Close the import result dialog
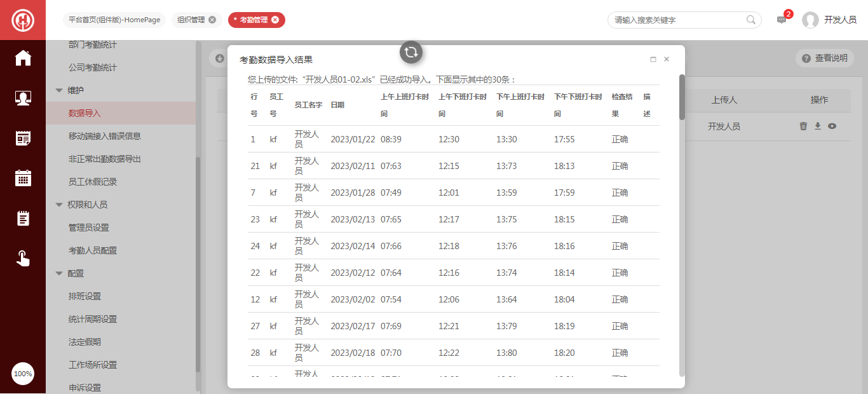Viewport: 868px width, 394px height. (667, 59)
